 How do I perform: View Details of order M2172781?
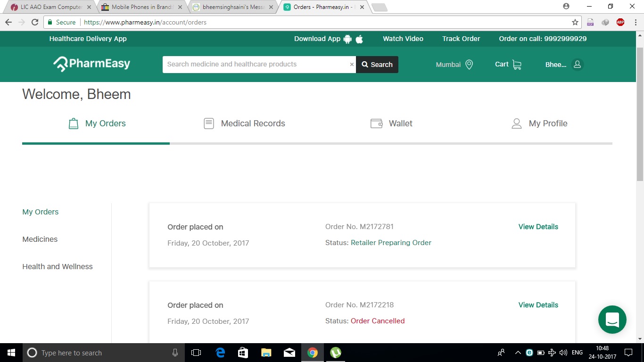click(538, 227)
